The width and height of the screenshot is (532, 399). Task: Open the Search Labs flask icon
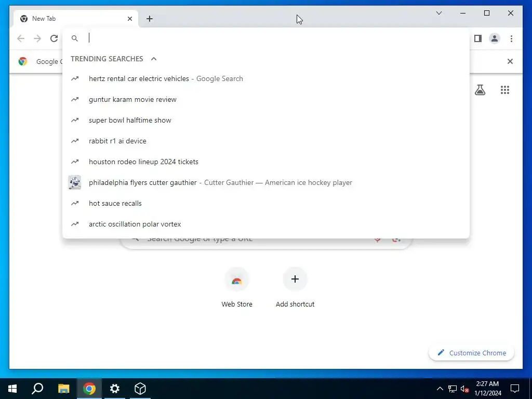tap(480, 90)
